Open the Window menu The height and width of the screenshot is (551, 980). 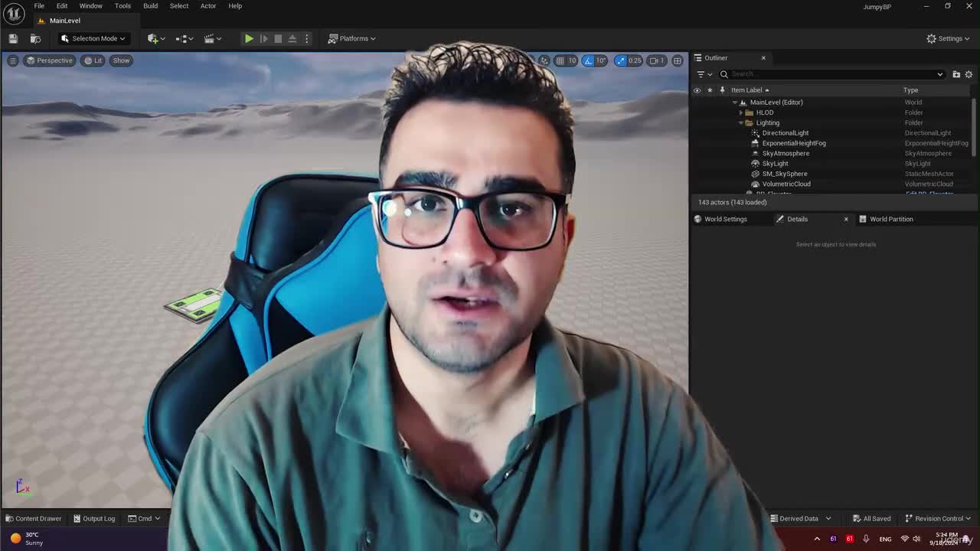click(90, 6)
